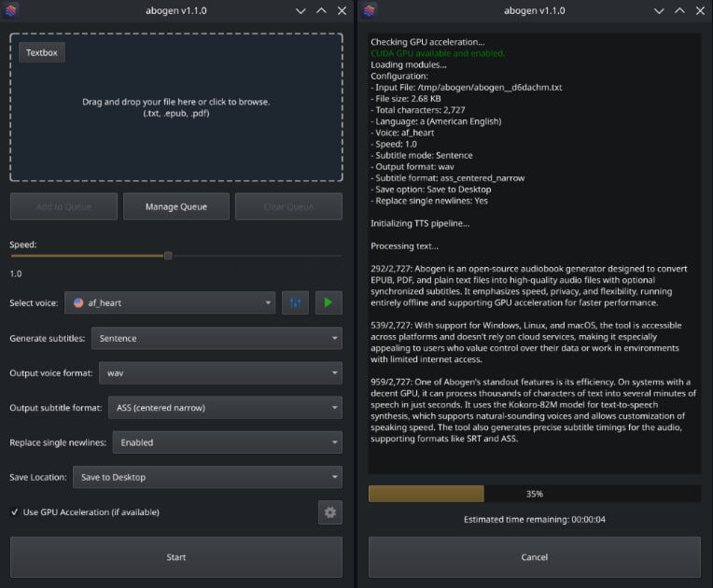Click the disabled Clear Queue button
This screenshot has height=588, width=713.
point(288,206)
